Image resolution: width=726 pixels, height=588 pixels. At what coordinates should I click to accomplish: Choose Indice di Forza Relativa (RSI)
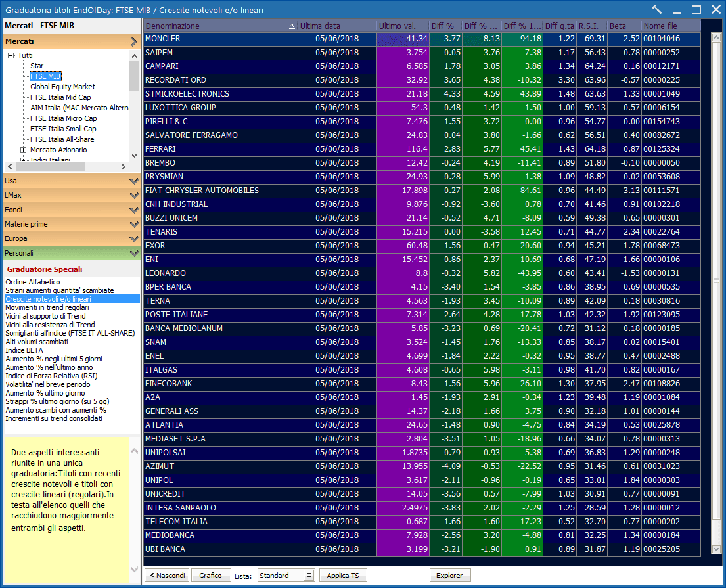(x=51, y=376)
